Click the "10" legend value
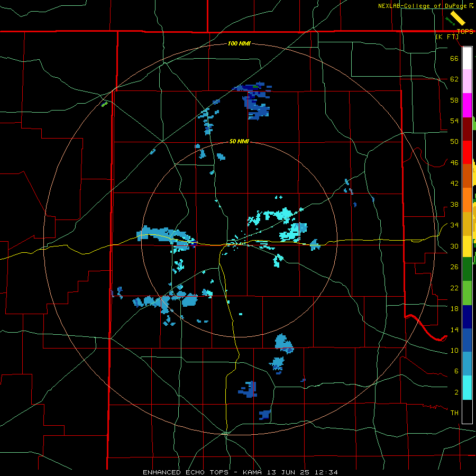The height and width of the screenshot is (476, 476). (x=454, y=350)
